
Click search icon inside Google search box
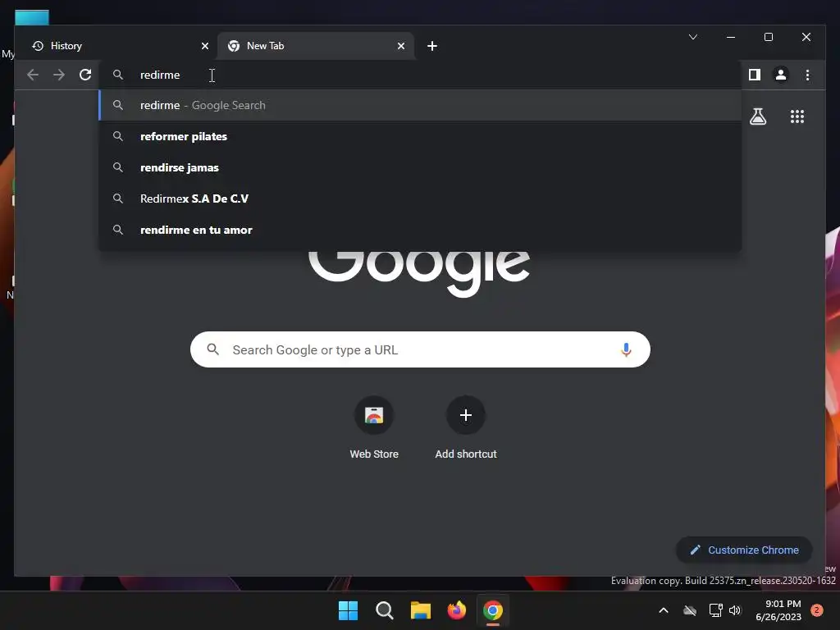tap(212, 349)
